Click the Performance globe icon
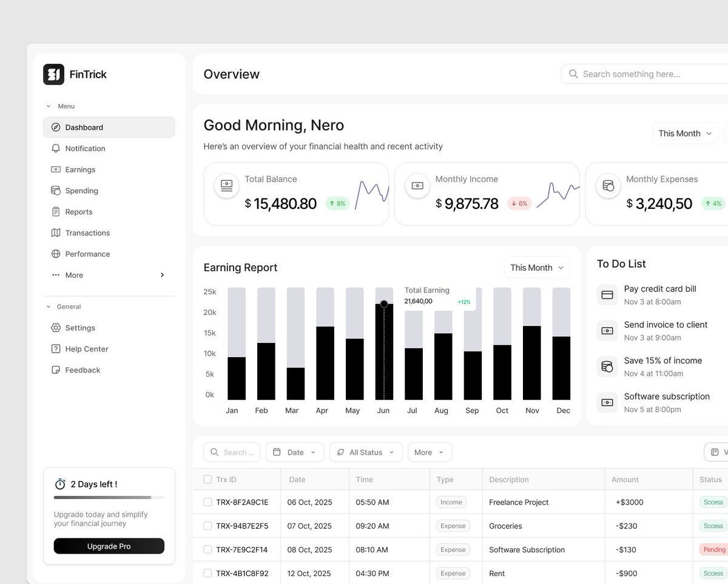 [56, 254]
